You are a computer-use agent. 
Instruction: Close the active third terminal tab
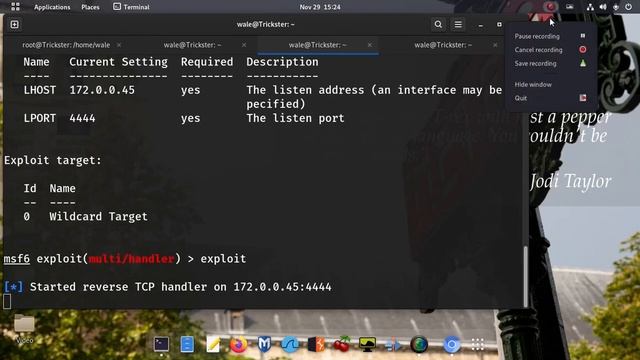click(370, 45)
